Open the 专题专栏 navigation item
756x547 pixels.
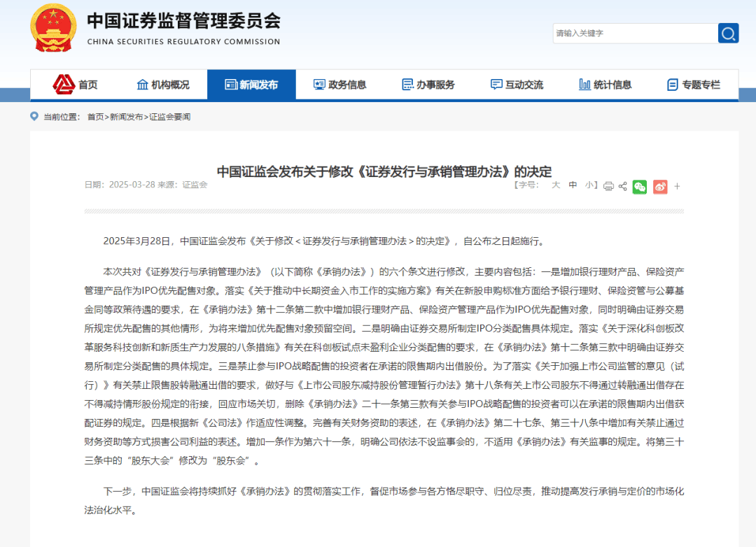693,85
